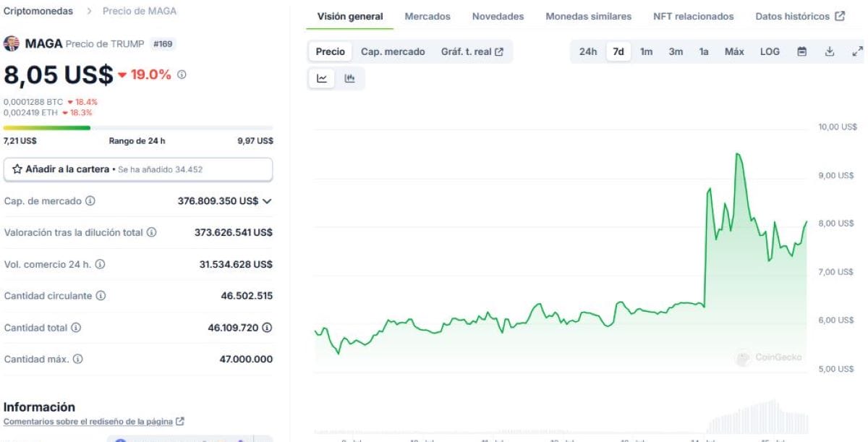Click external link icon on Datos históricos
The width and height of the screenshot is (868, 442).
[840, 16]
